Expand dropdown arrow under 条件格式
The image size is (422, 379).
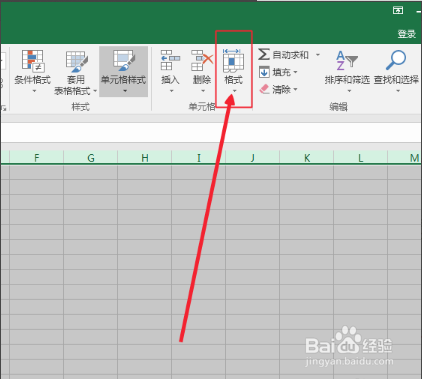pos(34,91)
